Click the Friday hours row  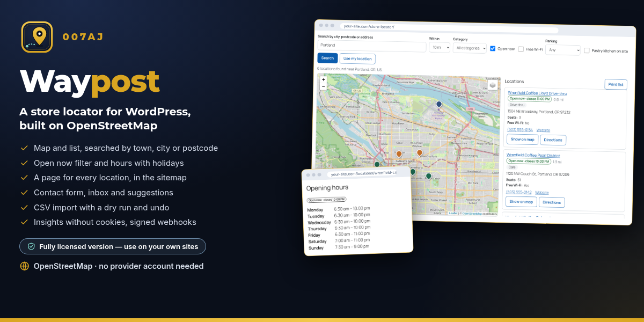coord(339,235)
